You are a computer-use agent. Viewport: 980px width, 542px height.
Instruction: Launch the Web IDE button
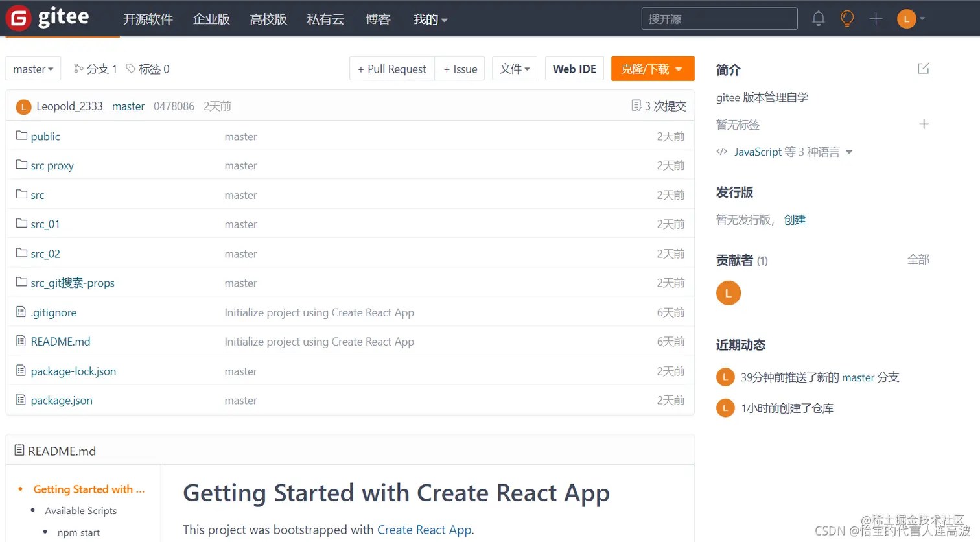[x=574, y=69]
